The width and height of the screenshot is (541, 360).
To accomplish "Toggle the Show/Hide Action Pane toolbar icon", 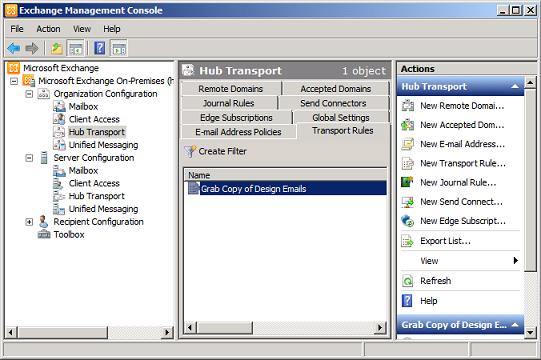I will [119, 48].
